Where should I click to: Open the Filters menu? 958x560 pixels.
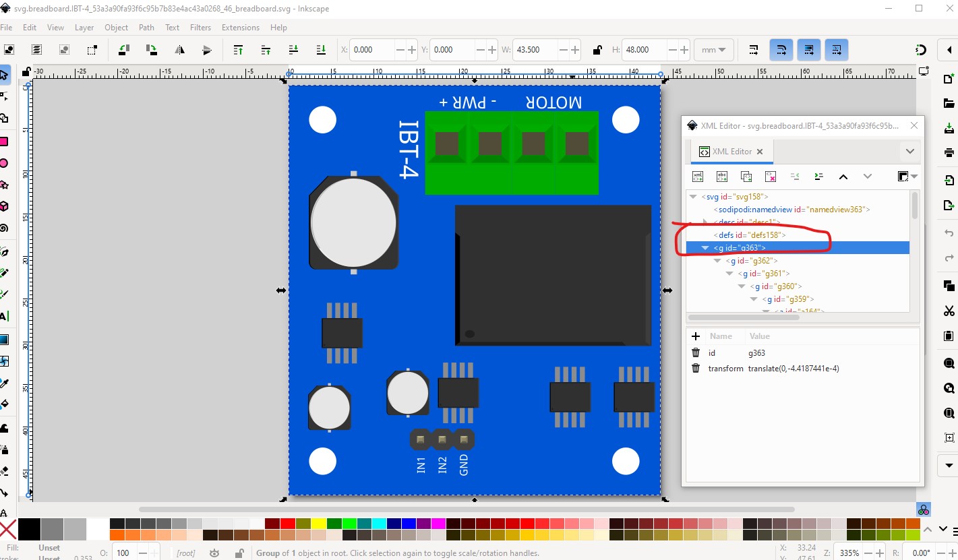click(x=200, y=28)
